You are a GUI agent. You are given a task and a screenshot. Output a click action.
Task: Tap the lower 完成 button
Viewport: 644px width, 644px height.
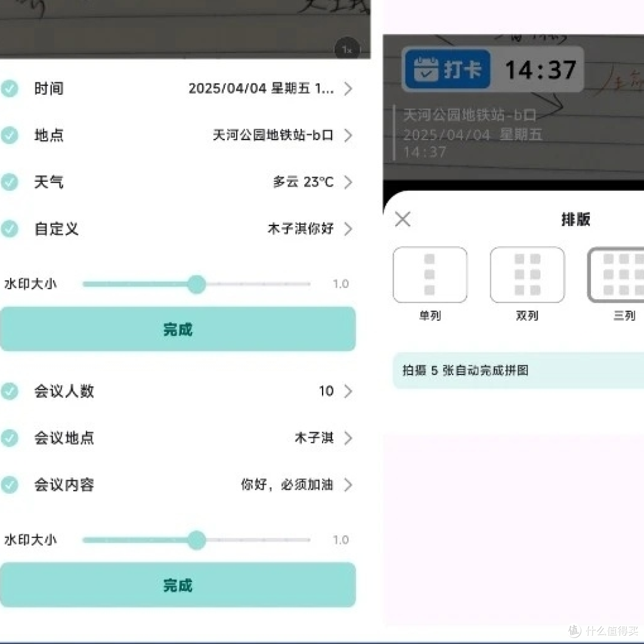click(x=178, y=585)
